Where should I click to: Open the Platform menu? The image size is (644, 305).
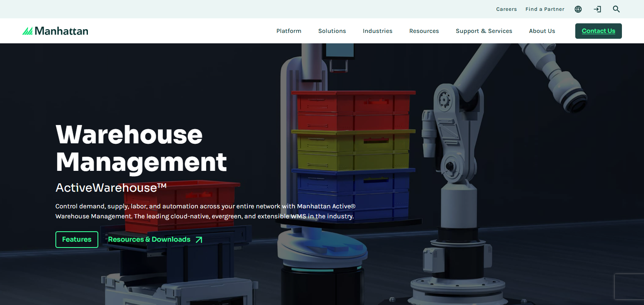pyautogui.click(x=289, y=31)
